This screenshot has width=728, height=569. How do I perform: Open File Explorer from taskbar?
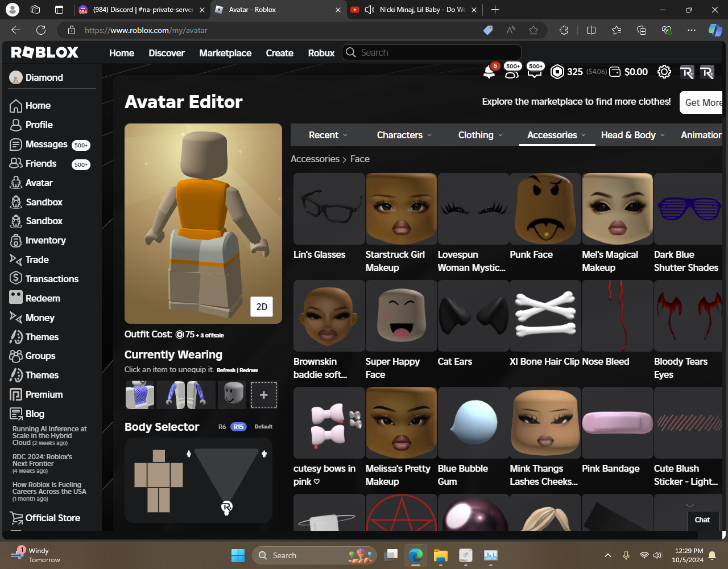click(441, 555)
